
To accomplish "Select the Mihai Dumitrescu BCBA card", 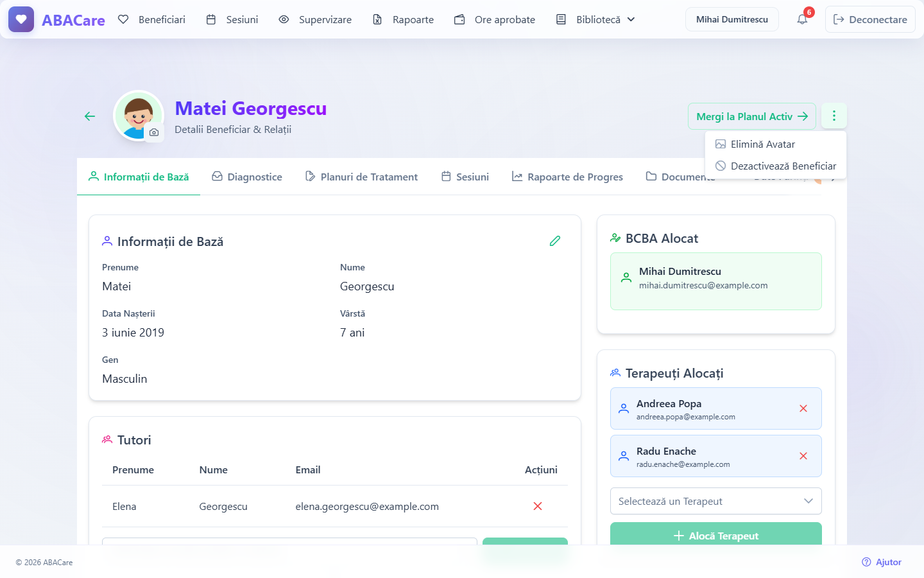I will pyautogui.click(x=716, y=281).
